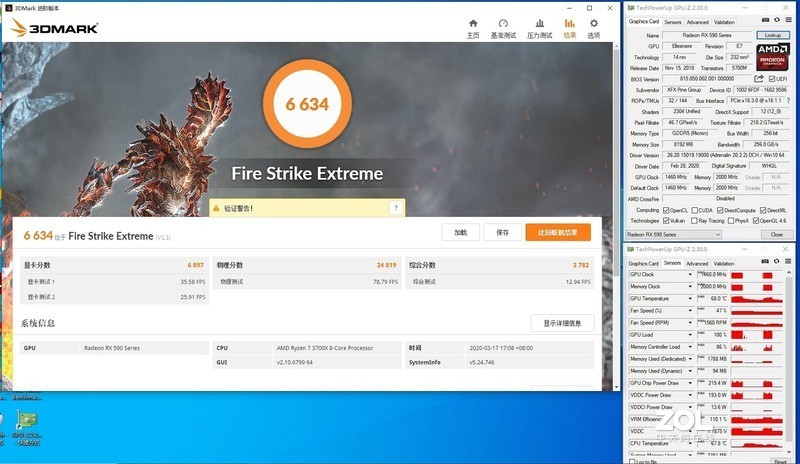Click the BIOS export share icon in GPU-Z

click(759, 79)
